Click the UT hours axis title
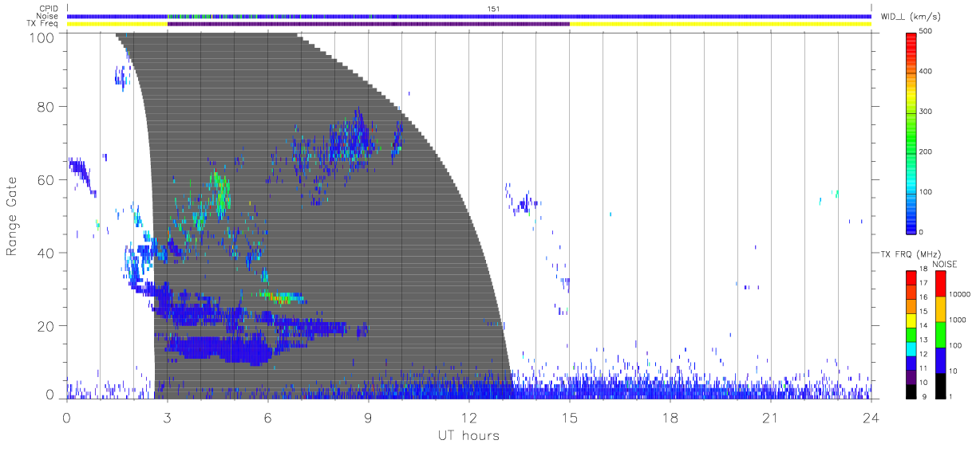Screen dimensions: 980x452 click(x=468, y=435)
